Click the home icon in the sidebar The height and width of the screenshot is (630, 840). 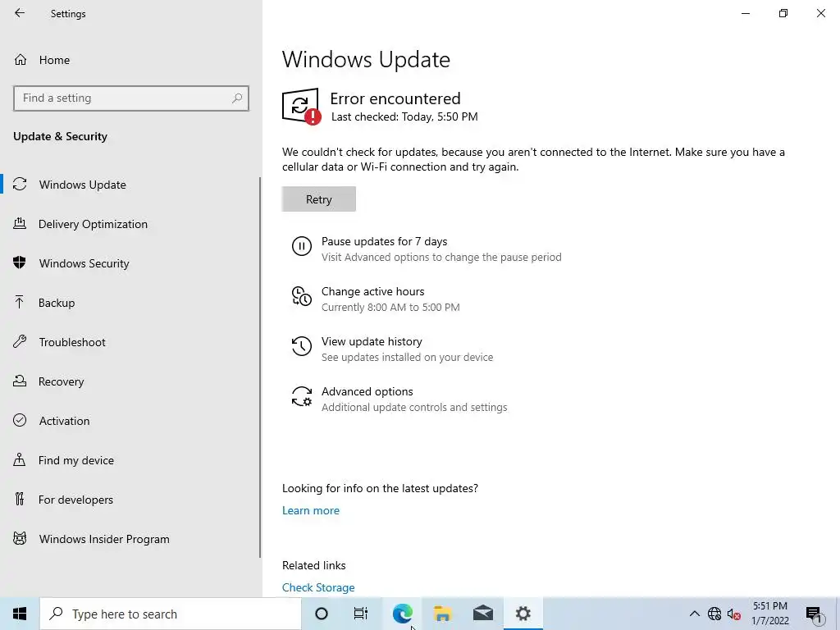tap(21, 59)
